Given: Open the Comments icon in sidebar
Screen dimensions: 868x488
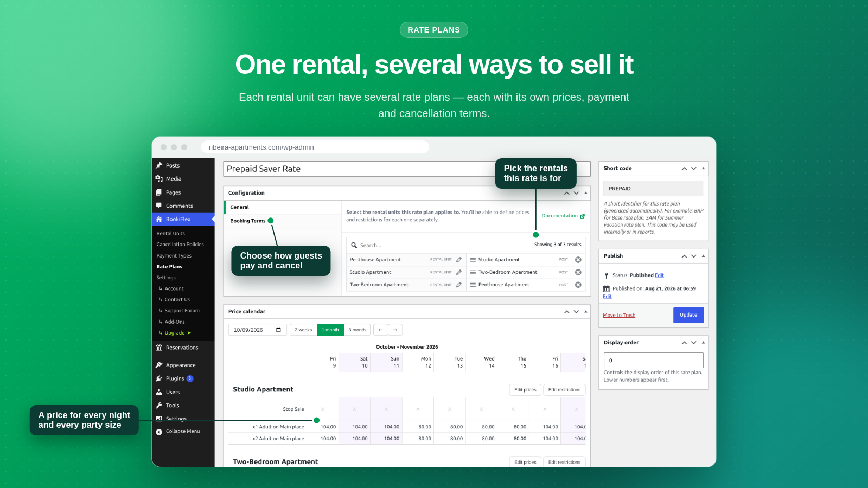Looking at the screenshot, I should (159, 206).
